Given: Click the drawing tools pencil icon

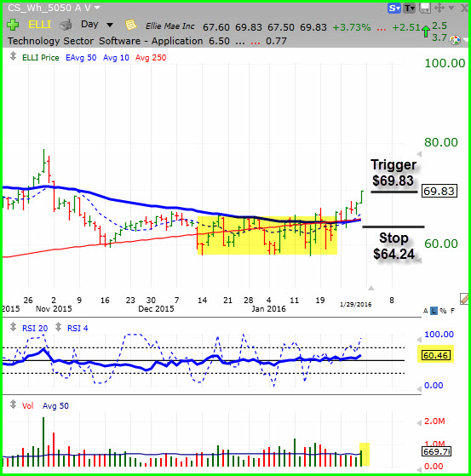Looking at the screenshot, I should (x=465, y=299).
